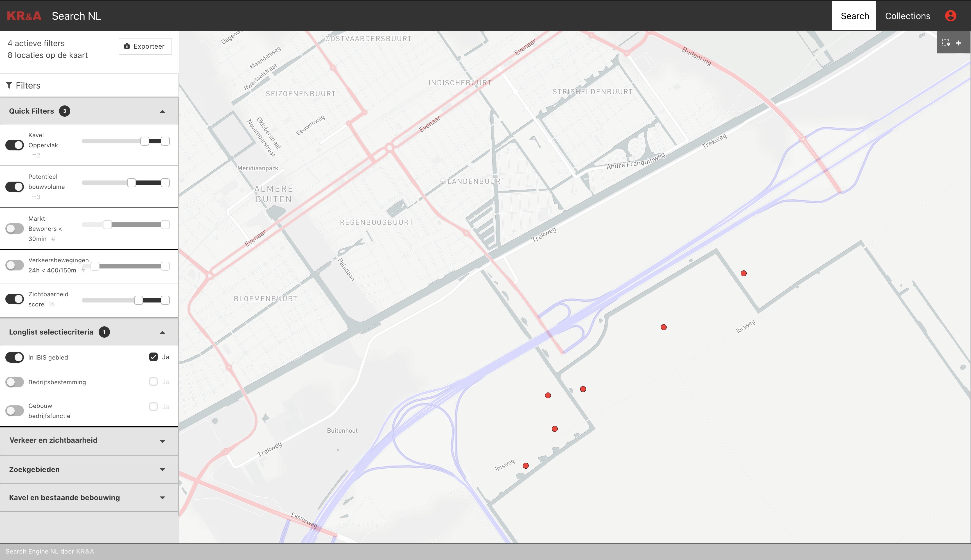Click the Zichtbaarheid score slider's lower handle
Image resolution: width=971 pixels, height=560 pixels.
pos(138,300)
